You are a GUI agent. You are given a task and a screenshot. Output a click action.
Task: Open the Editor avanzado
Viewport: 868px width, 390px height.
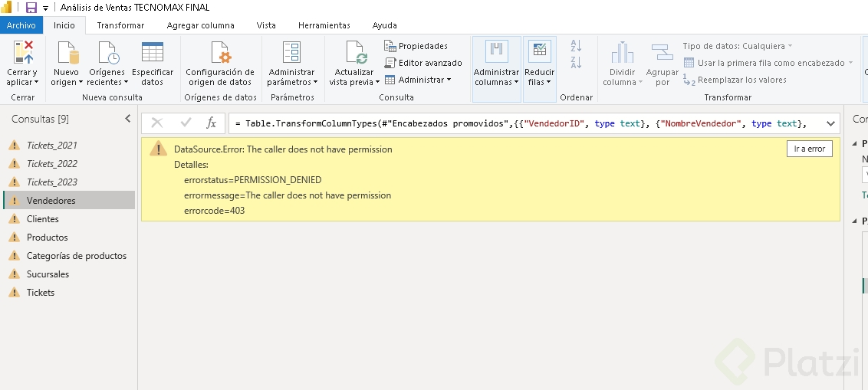[423, 63]
